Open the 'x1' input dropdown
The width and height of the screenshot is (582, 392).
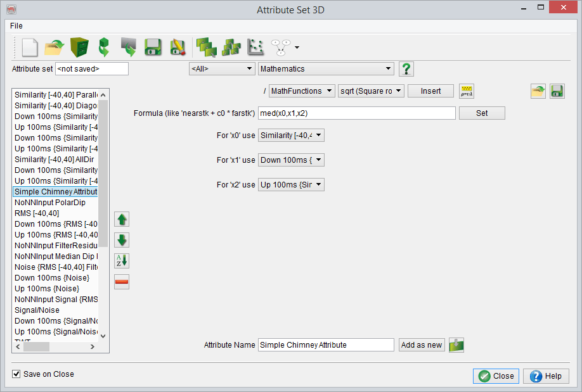(x=292, y=160)
